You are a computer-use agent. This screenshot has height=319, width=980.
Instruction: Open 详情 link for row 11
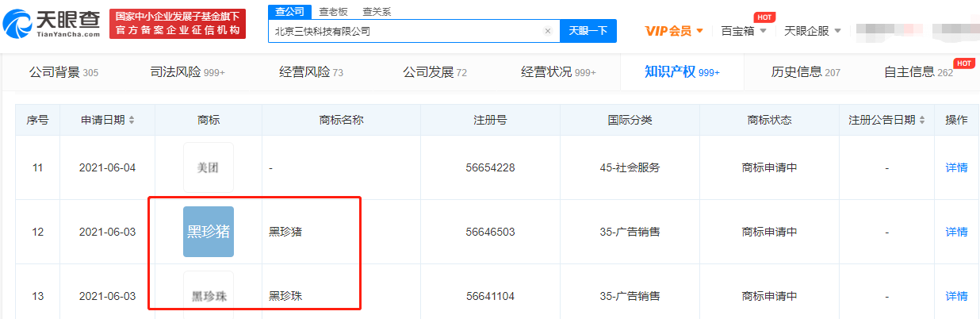point(956,167)
